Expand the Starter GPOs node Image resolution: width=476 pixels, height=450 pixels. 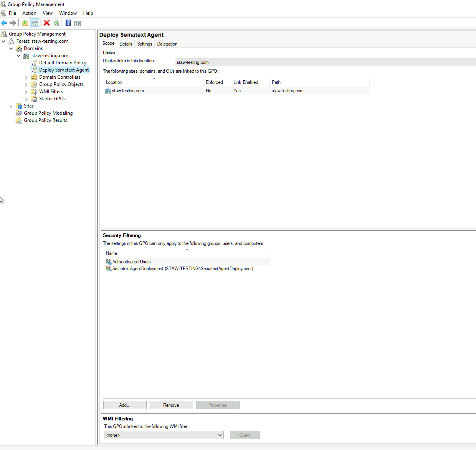pyautogui.click(x=26, y=99)
